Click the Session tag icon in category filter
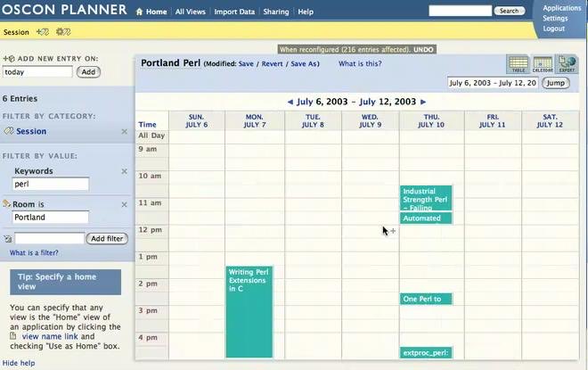The height and width of the screenshot is (370, 588). coord(8,131)
